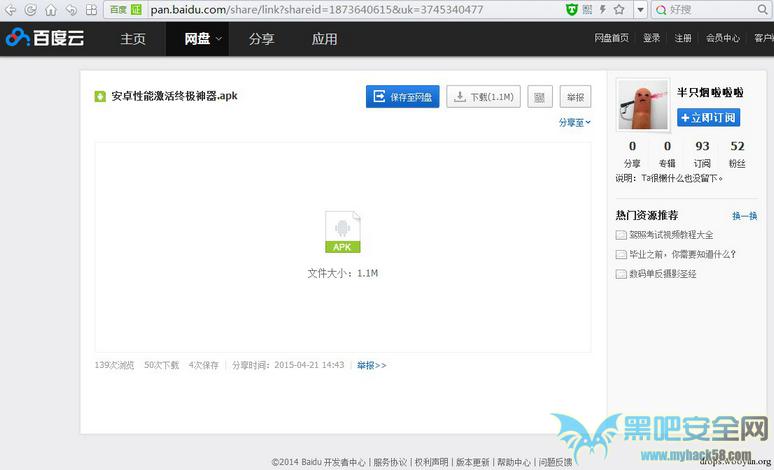Screen dimensions: 774x470
Task: Click the 帮助中心 footer link
Action: point(514,462)
